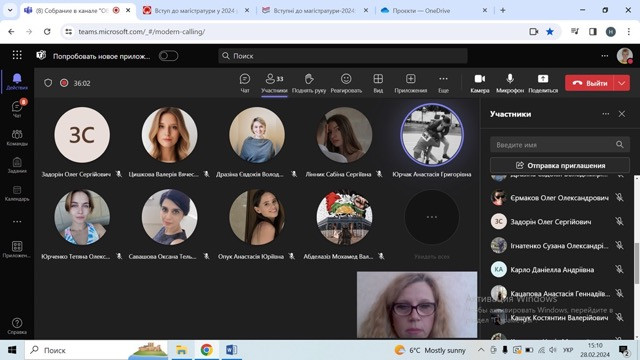Open meeting chat from toolbar
Screen dimensions: 640x360
[245, 83]
